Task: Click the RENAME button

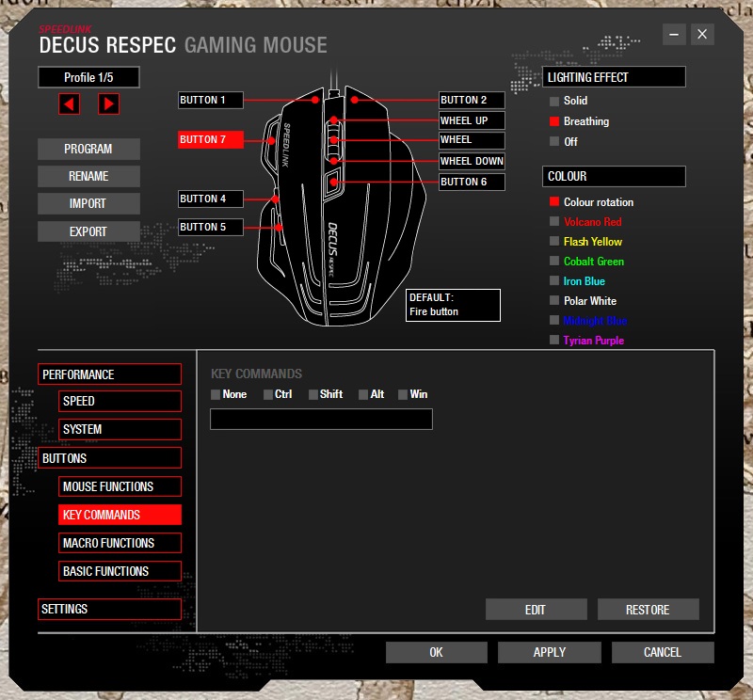Action: [x=88, y=177]
